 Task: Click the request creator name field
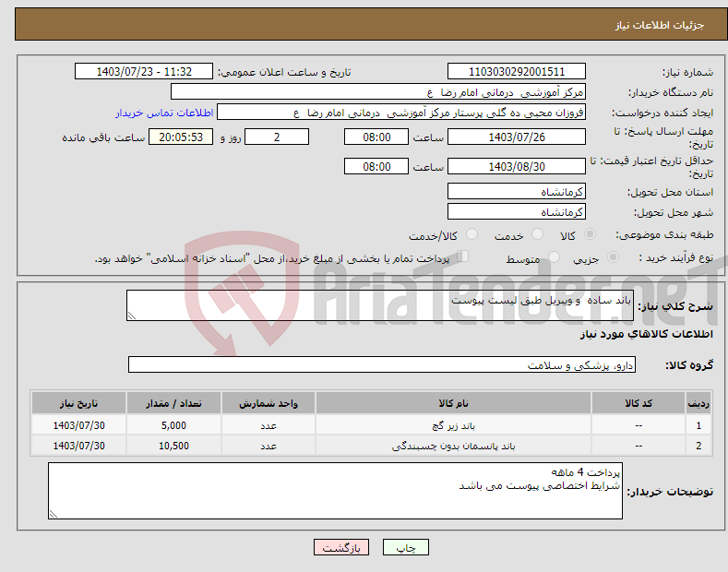[x=401, y=113]
